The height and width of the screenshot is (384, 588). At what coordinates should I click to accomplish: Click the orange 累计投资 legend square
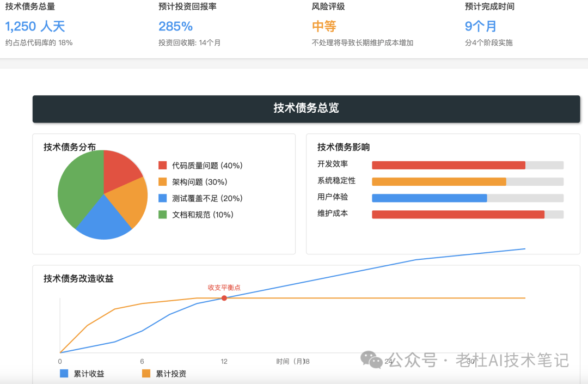pos(146,374)
